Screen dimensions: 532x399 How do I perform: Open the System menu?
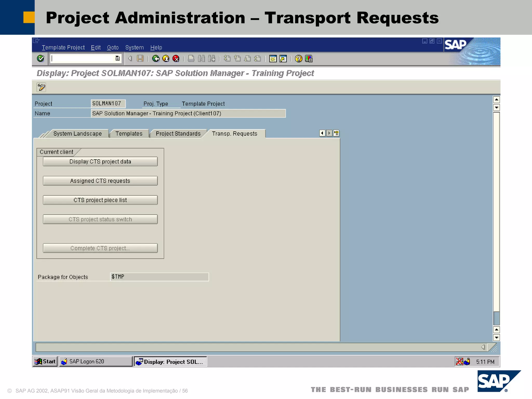134,48
